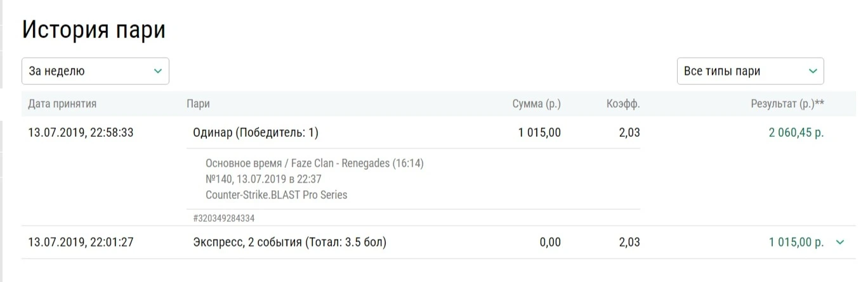The height and width of the screenshot is (282, 868).
Task: Click the 'Counter-Strike.BLAST Pro Series' tournament text
Action: [277, 195]
